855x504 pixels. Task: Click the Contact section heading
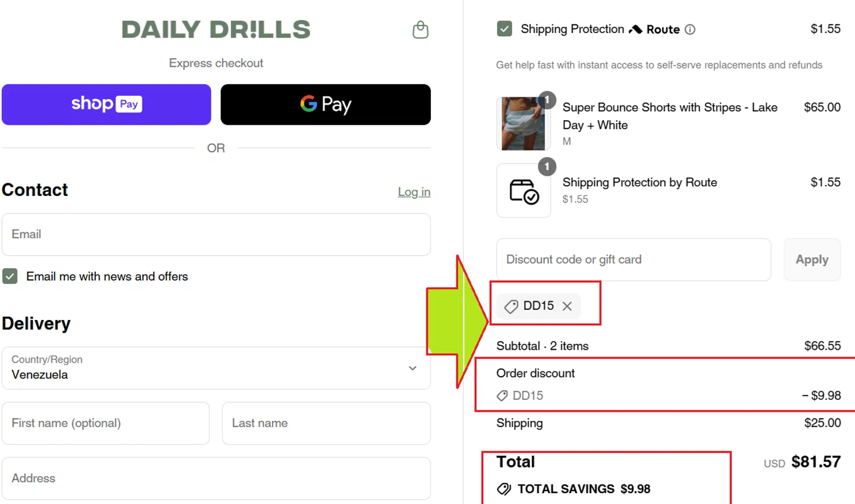(x=35, y=190)
